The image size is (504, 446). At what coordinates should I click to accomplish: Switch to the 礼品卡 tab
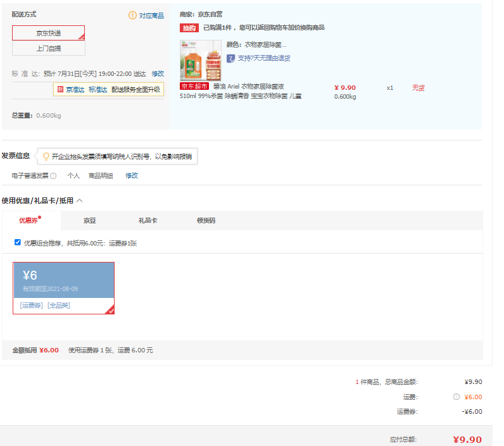point(148,221)
